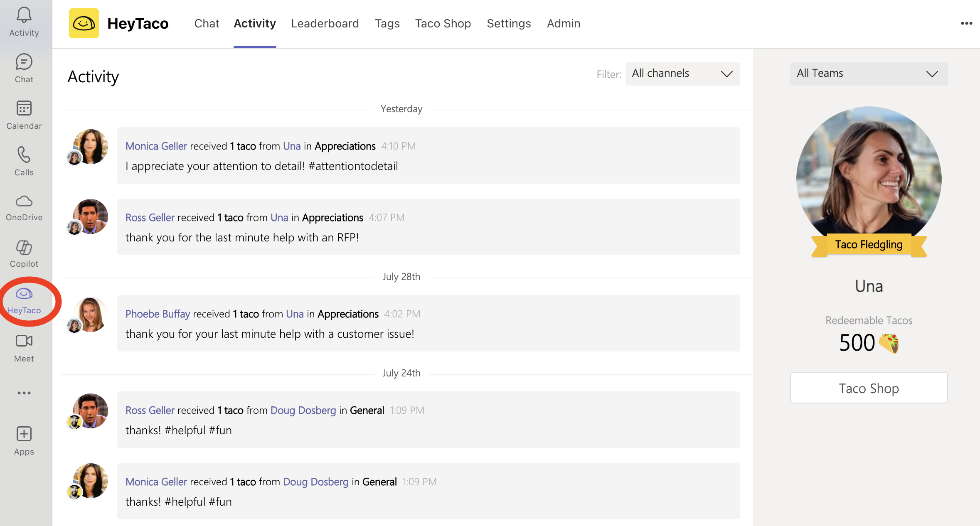The height and width of the screenshot is (526, 980).
Task: Open the Activity bell in the sidebar
Action: pyautogui.click(x=24, y=22)
